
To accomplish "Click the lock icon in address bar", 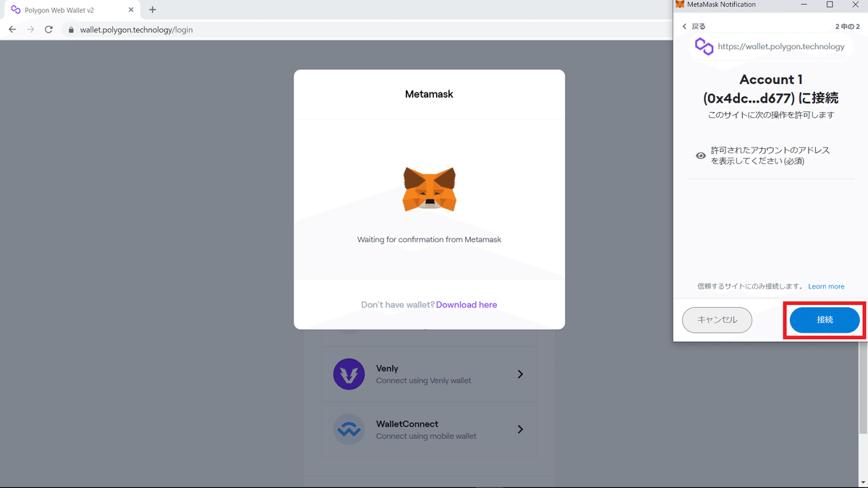I will click(71, 30).
